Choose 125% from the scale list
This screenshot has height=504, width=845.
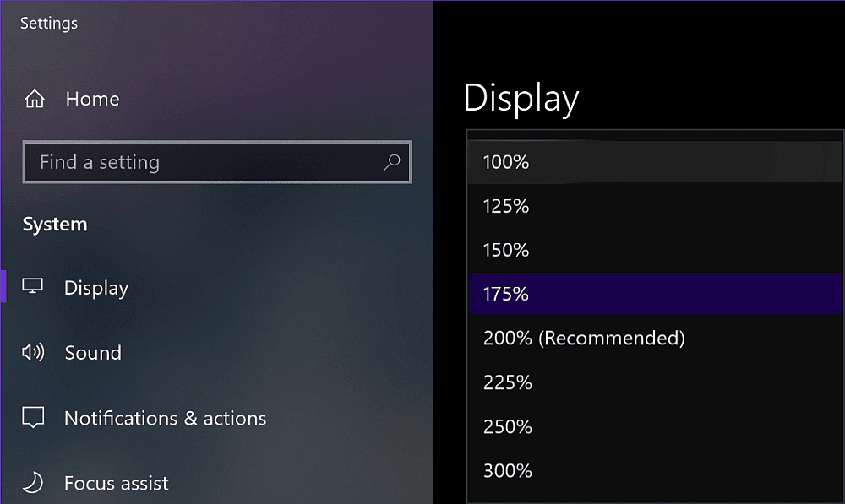pos(654,206)
